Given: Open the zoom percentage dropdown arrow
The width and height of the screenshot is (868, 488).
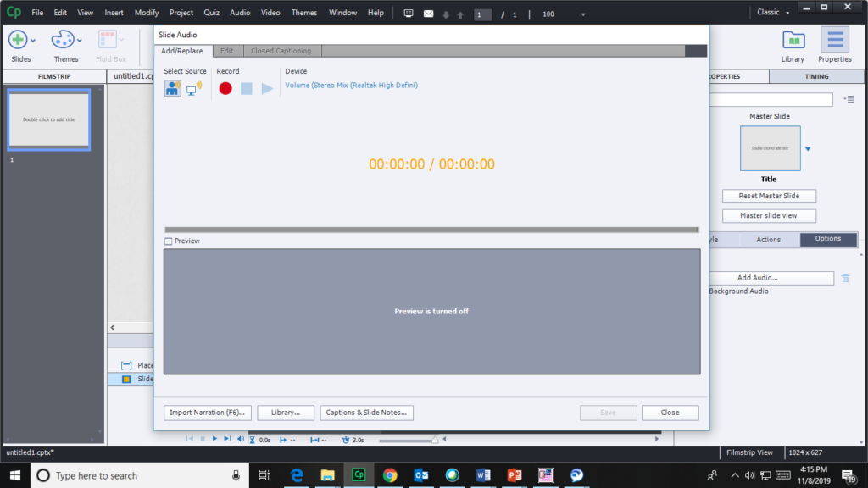Looking at the screenshot, I should click(583, 15).
